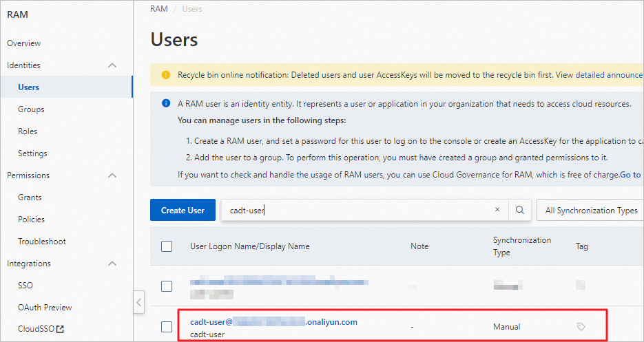Screen dimensions: 644x342
Task: Open Roles in the sidebar
Action: [x=28, y=131]
